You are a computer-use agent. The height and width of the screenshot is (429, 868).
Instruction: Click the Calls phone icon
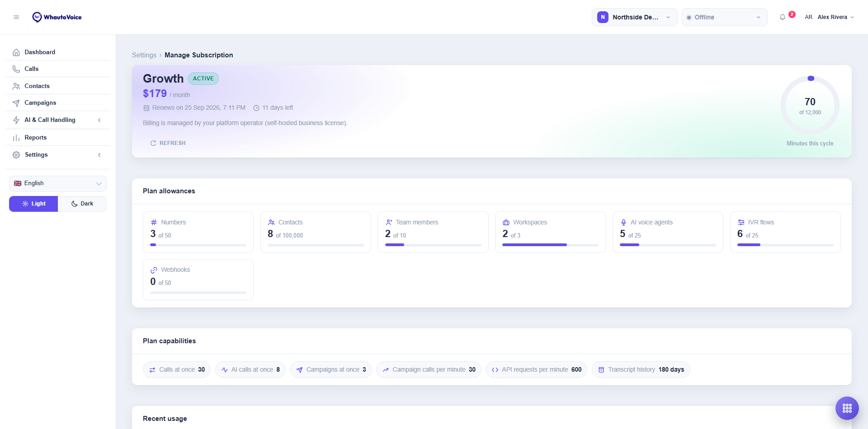[16, 69]
